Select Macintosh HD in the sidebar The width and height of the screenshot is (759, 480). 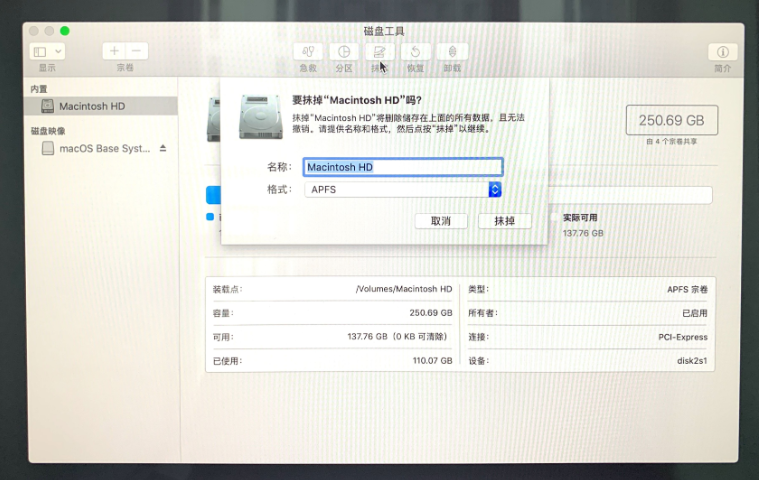tap(101, 106)
